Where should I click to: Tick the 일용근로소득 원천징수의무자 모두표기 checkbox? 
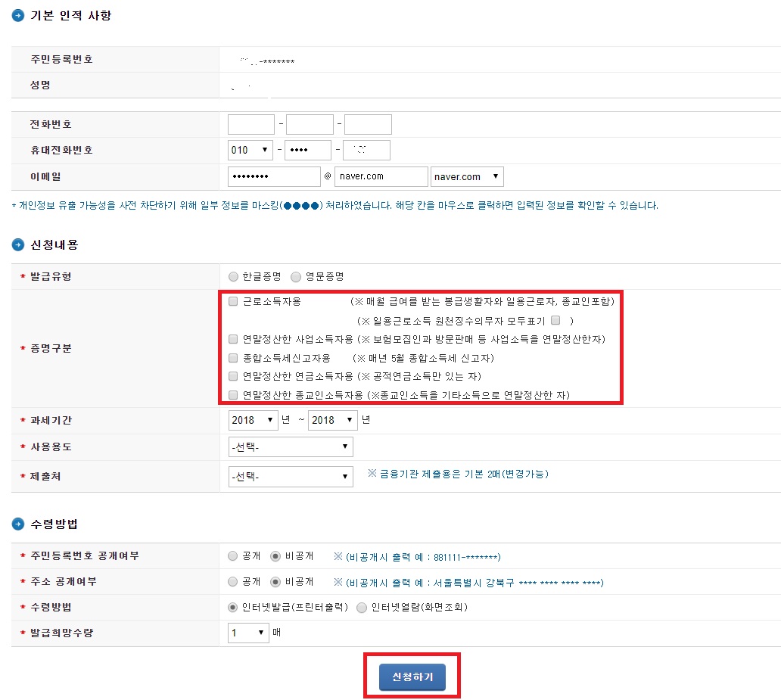(x=556, y=320)
